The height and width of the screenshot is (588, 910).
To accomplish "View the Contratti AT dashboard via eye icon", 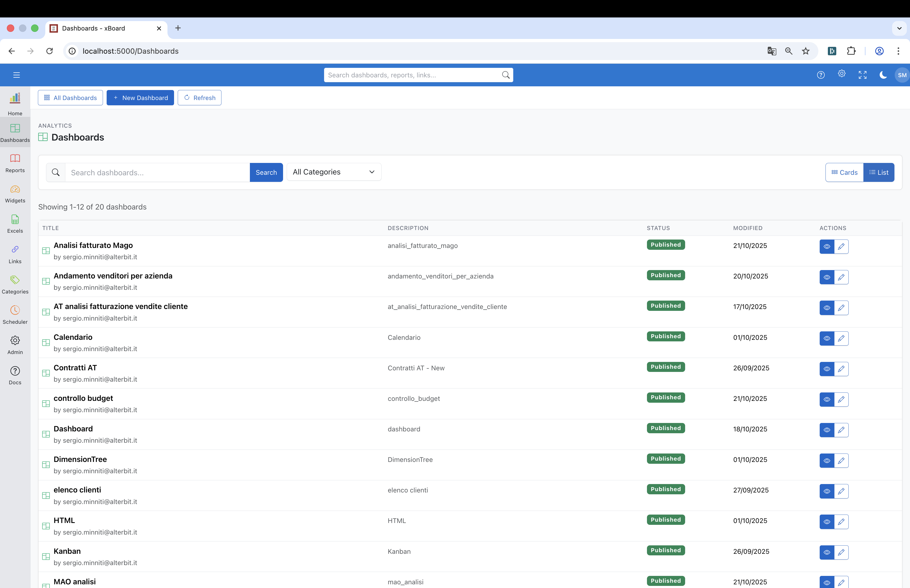I will (827, 369).
